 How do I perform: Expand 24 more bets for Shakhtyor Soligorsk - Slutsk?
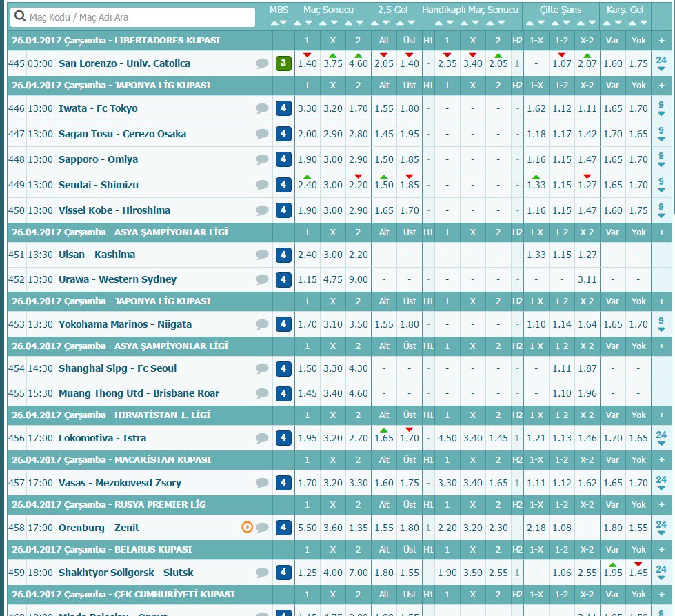pyautogui.click(x=661, y=573)
